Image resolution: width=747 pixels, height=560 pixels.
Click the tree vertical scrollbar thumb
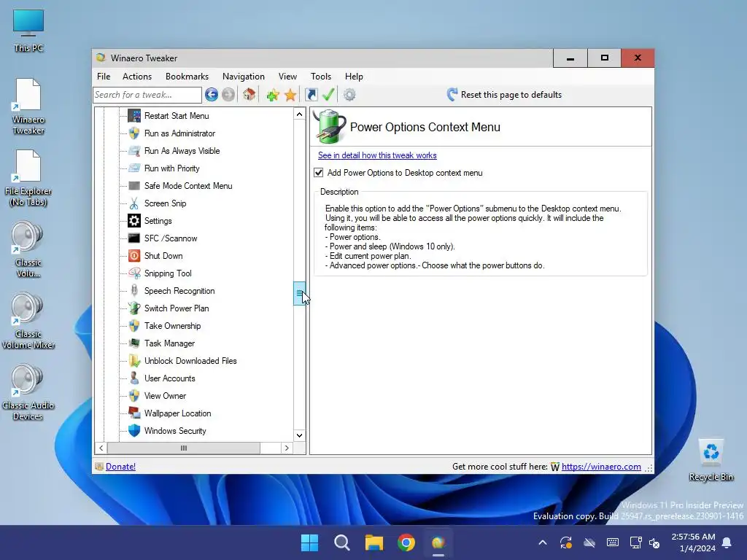tap(299, 293)
